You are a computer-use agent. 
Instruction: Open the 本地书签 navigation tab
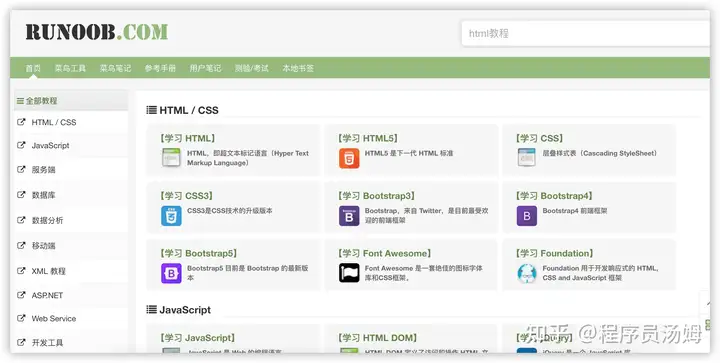tap(298, 68)
